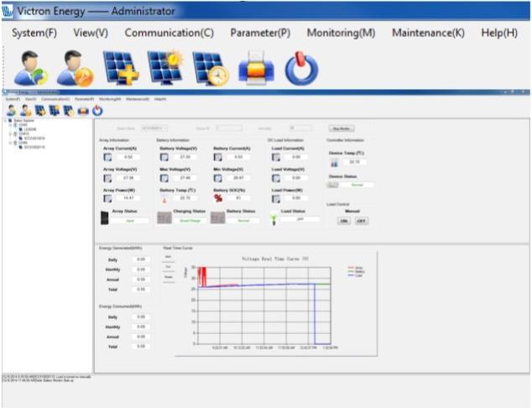The image size is (532, 408).
Task: Turn the load OFF under Load Control
Action: (361, 221)
